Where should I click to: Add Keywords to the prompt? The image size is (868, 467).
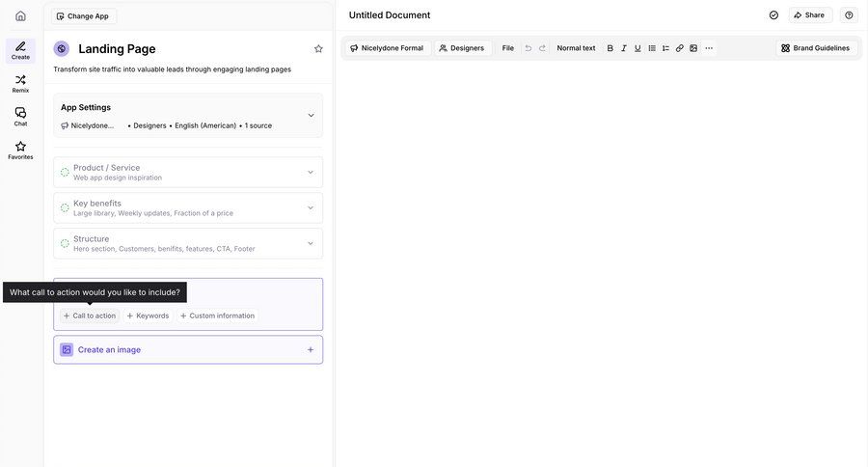coord(148,316)
